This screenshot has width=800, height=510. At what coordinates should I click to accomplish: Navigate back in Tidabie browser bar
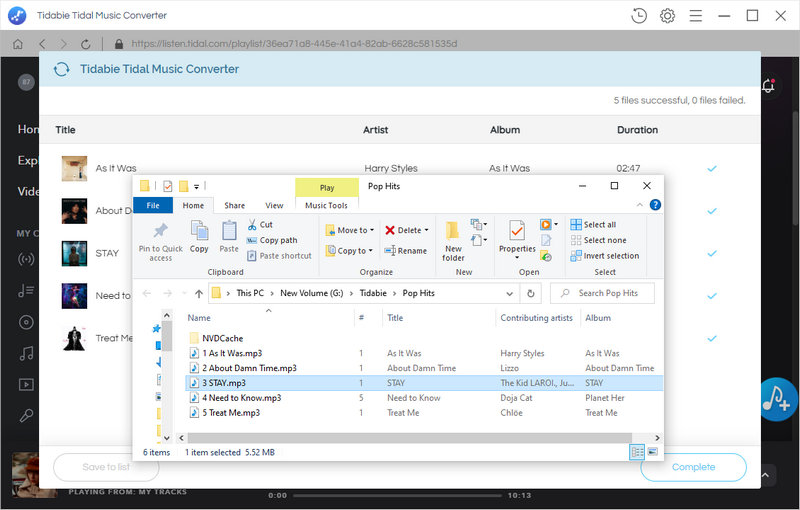click(42, 44)
